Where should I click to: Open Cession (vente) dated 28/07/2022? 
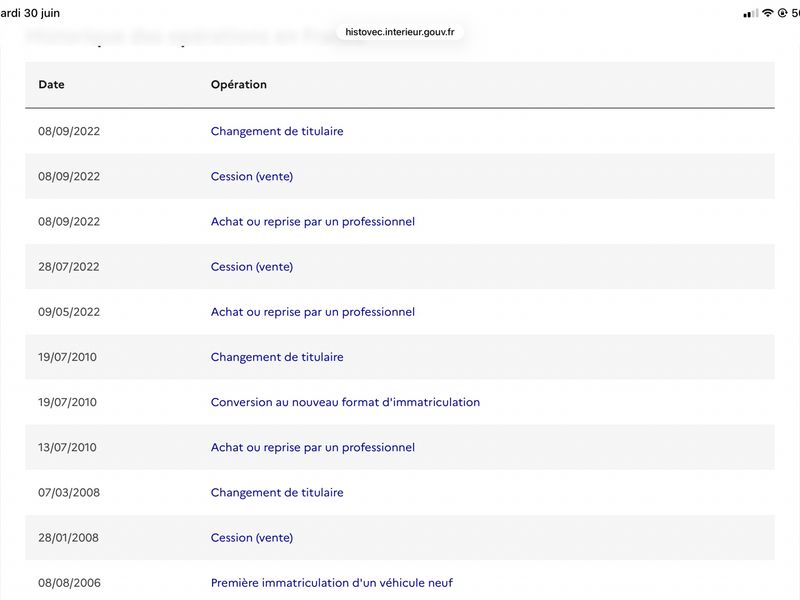[252, 266]
